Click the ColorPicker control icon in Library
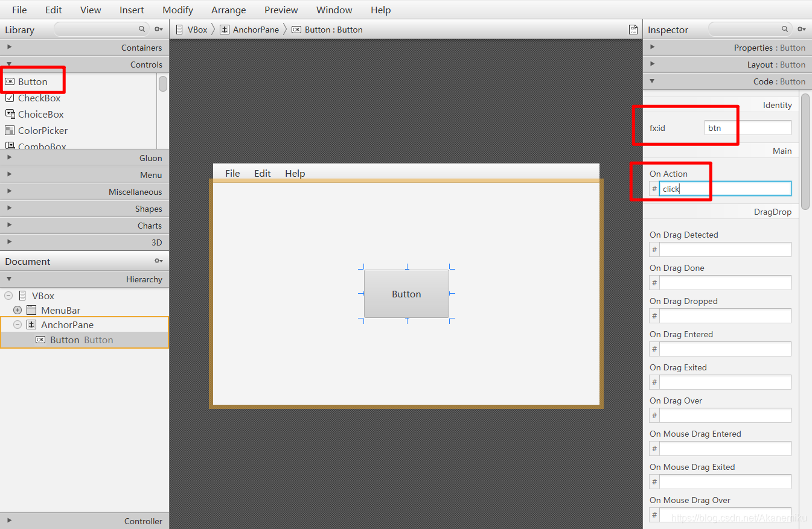 pos(10,130)
